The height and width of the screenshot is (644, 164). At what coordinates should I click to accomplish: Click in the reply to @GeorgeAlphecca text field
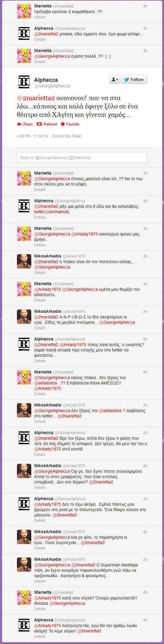82,158
